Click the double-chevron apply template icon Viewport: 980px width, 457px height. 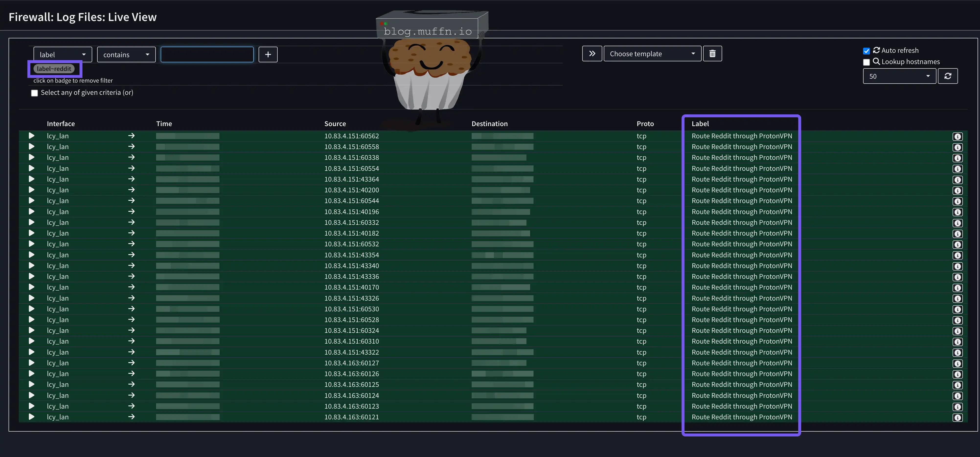pyautogui.click(x=592, y=54)
